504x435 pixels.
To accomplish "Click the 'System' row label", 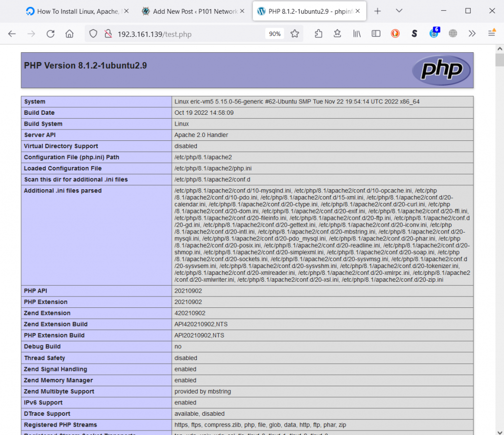I will tap(35, 101).
